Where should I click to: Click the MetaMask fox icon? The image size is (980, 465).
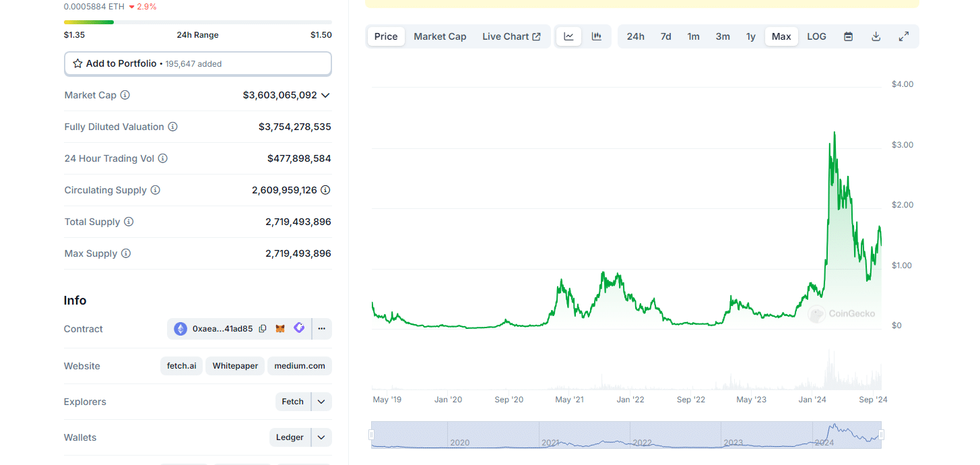tap(280, 329)
